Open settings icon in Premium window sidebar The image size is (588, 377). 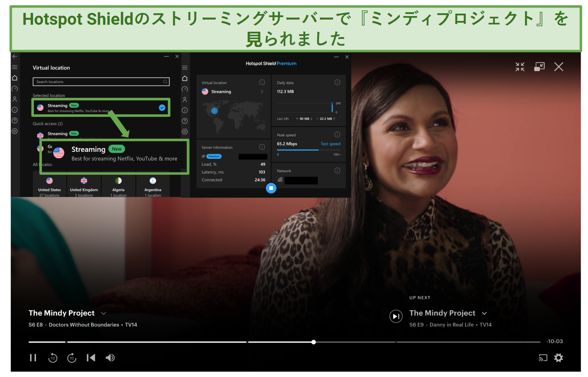[185, 132]
